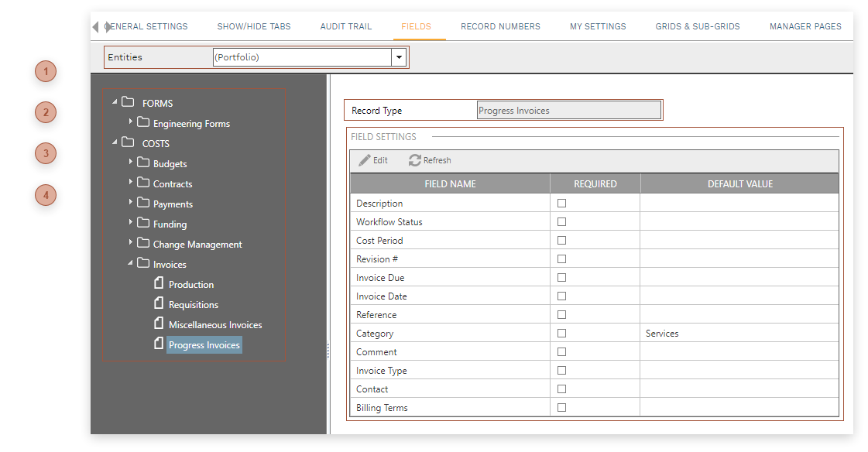Screen dimensions: 868x452
Task: Check the Required box for Description
Action: [x=561, y=203]
